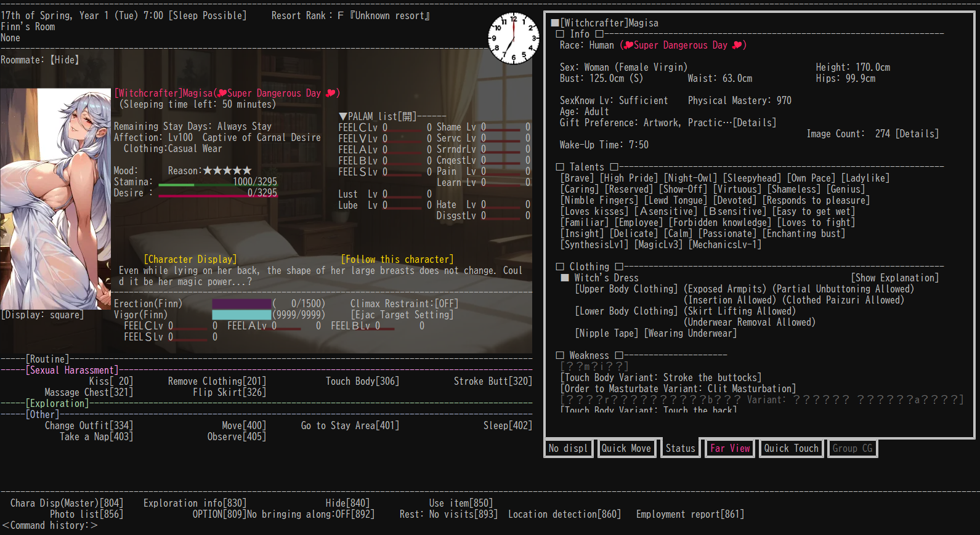The height and width of the screenshot is (535, 980).
Task: Open Chara Disp(Master)[804]
Action: [x=67, y=503]
